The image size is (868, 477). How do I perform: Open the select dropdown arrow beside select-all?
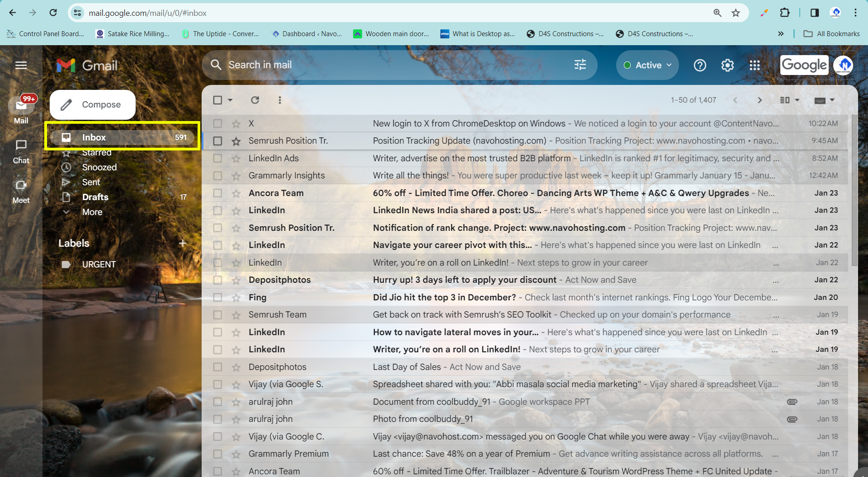[x=230, y=100]
